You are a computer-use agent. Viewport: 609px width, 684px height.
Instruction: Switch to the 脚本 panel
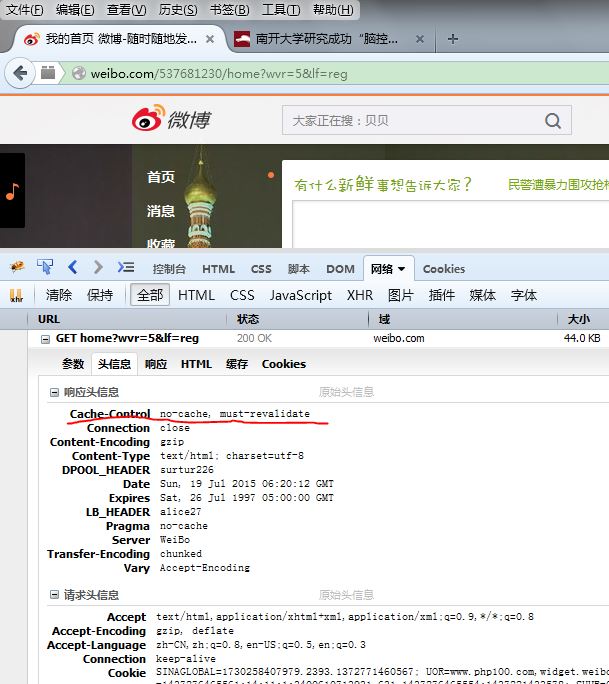tap(299, 269)
